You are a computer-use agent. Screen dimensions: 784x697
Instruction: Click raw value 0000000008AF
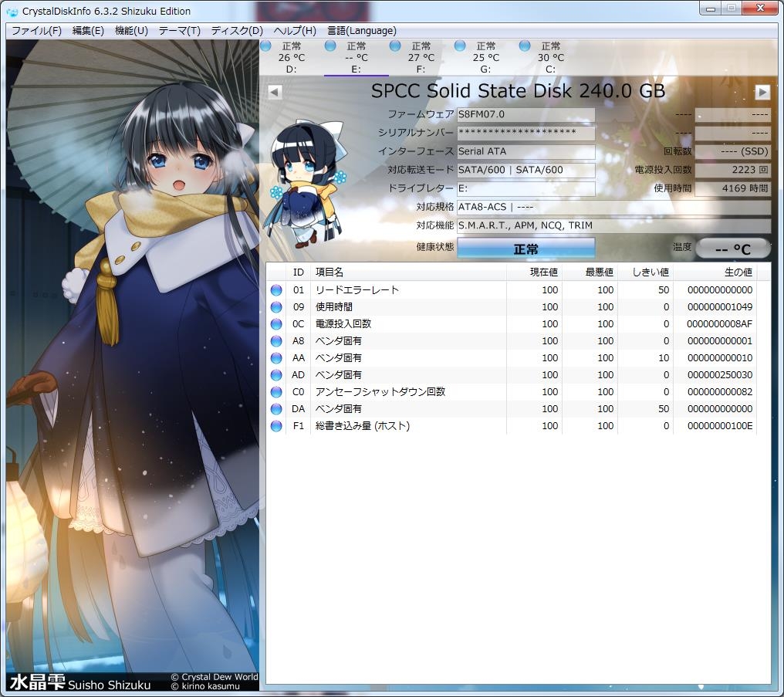[719, 324]
